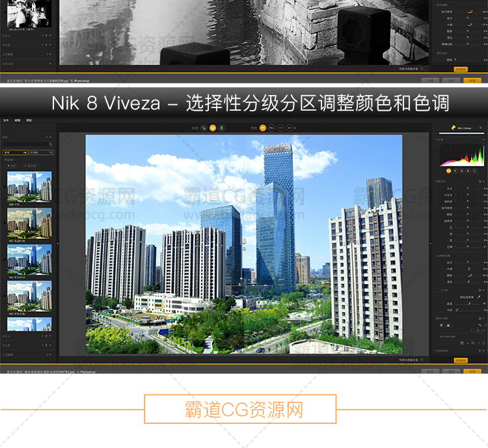The height and width of the screenshot is (448, 488).
Task: Set zoom to 1:1 in Viveza
Action: point(280,128)
